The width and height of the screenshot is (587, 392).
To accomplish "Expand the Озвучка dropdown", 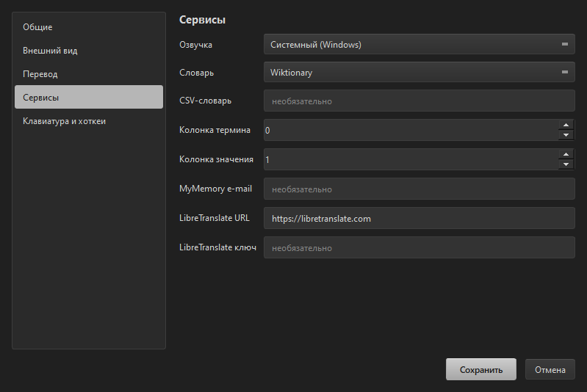I will click(x=419, y=44).
